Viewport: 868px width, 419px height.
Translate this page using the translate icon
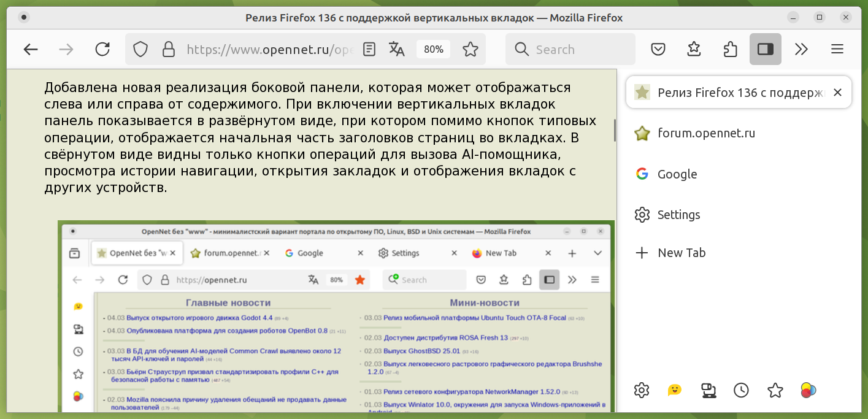pos(397,50)
